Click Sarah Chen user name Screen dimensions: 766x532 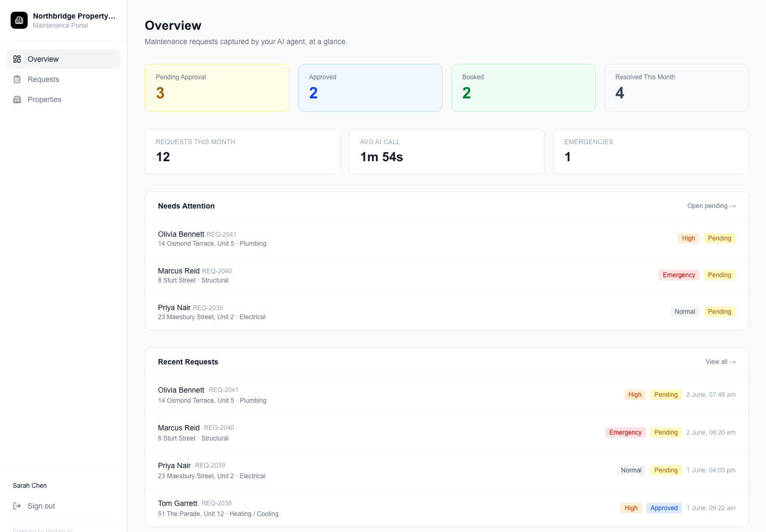[30, 486]
